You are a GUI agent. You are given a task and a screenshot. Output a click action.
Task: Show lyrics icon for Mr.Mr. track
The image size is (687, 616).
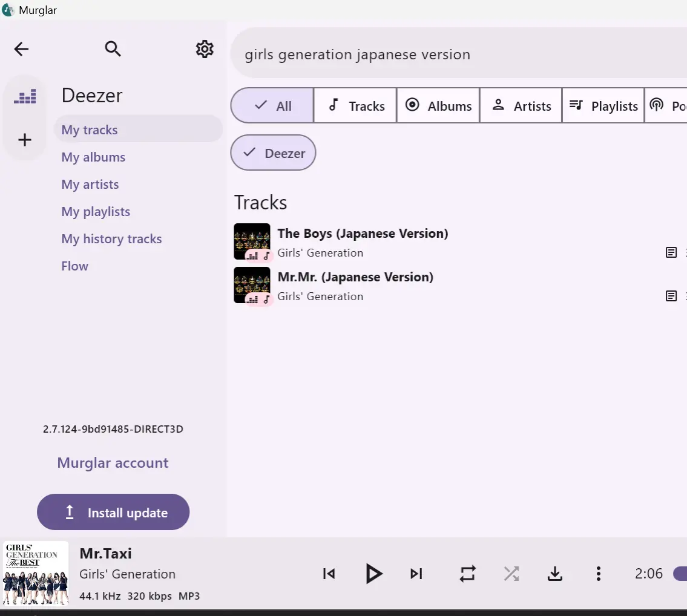coord(671,296)
